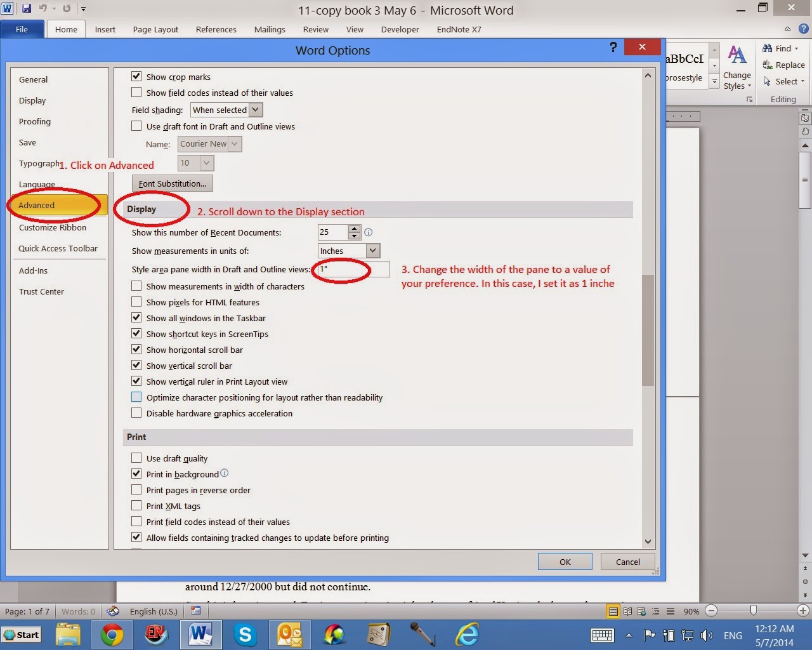This screenshot has width=812, height=650.
Task: Open the draft font size 10 dropdown
Action: click(x=207, y=163)
